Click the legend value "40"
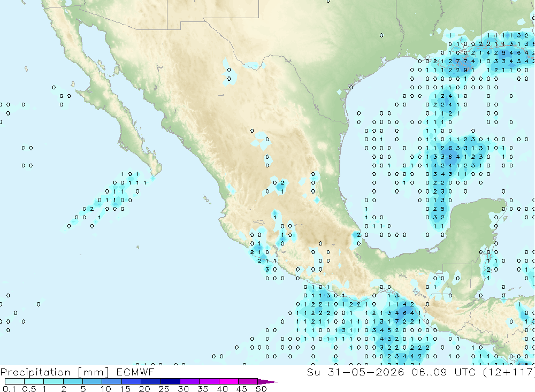Screen dimensions: 535x392 click(x=223, y=389)
